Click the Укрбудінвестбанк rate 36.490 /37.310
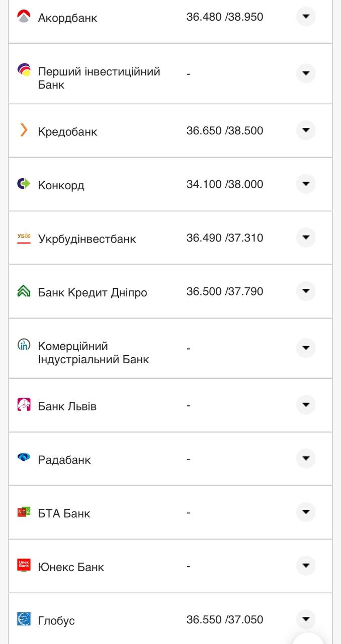The width and height of the screenshot is (341, 644). pyautogui.click(x=224, y=238)
